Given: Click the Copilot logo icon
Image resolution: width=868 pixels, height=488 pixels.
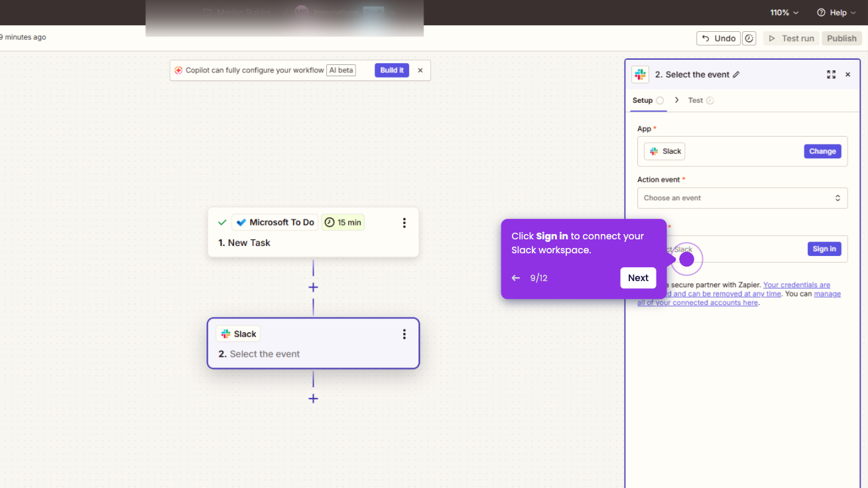Looking at the screenshot, I should (x=178, y=70).
